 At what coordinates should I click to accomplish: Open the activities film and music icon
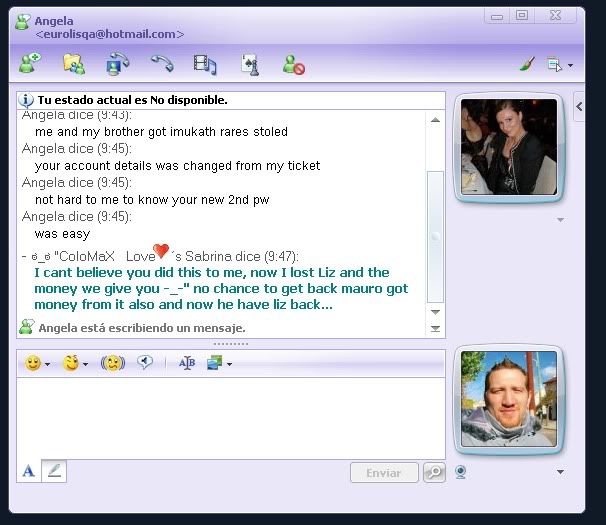pyautogui.click(x=205, y=64)
